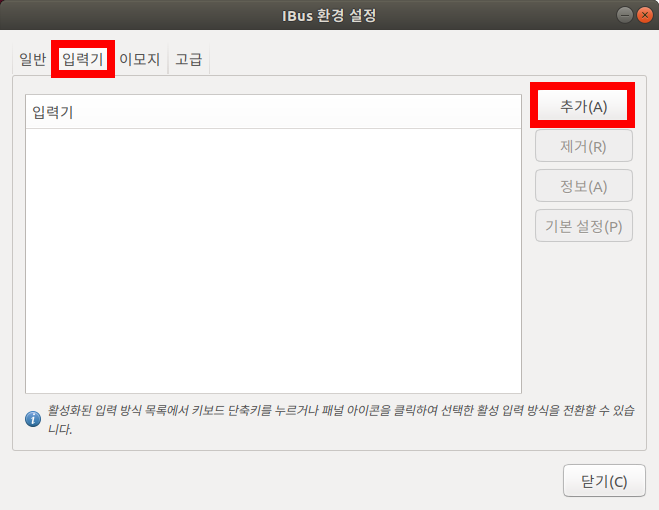This screenshot has height=510, width=659.
Task: Click the input method hint text
Action: coord(341,419)
